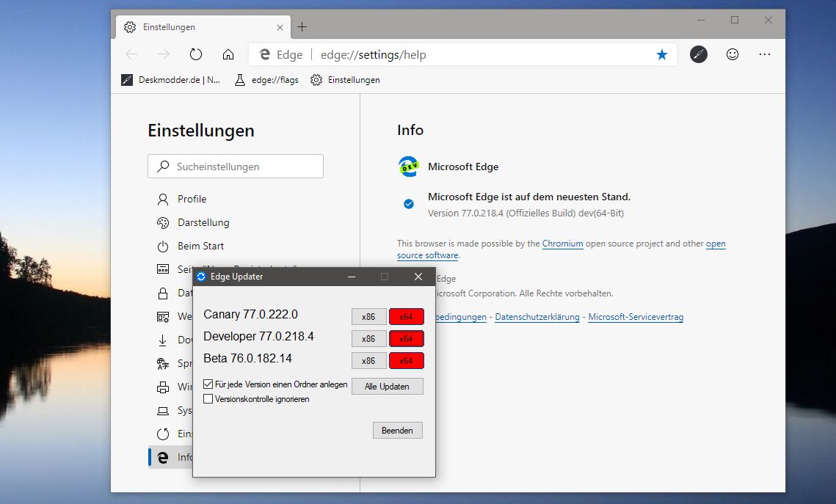The width and height of the screenshot is (836, 504).
Task: Download Beta x64 build
Action: coord(407,361)
